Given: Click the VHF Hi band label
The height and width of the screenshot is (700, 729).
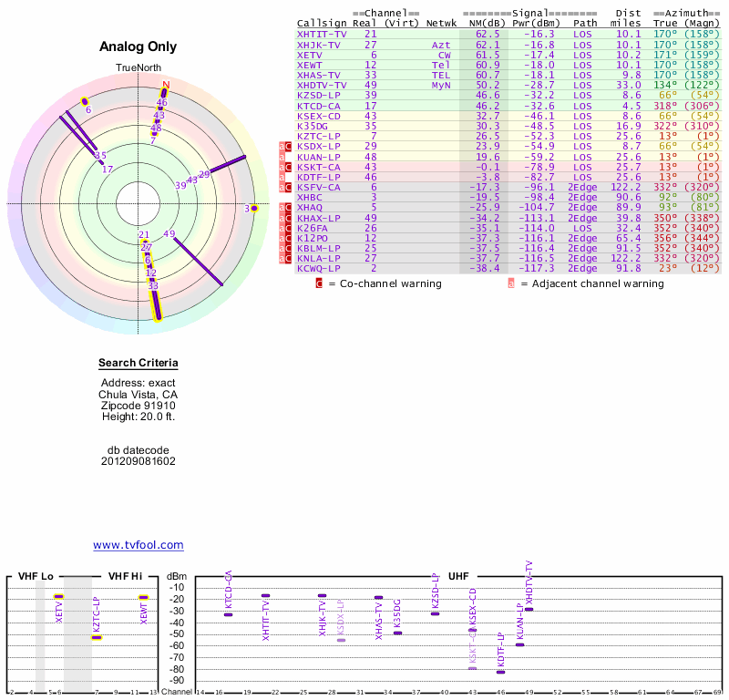Looking at the screenshot, I should pos(125,576).
